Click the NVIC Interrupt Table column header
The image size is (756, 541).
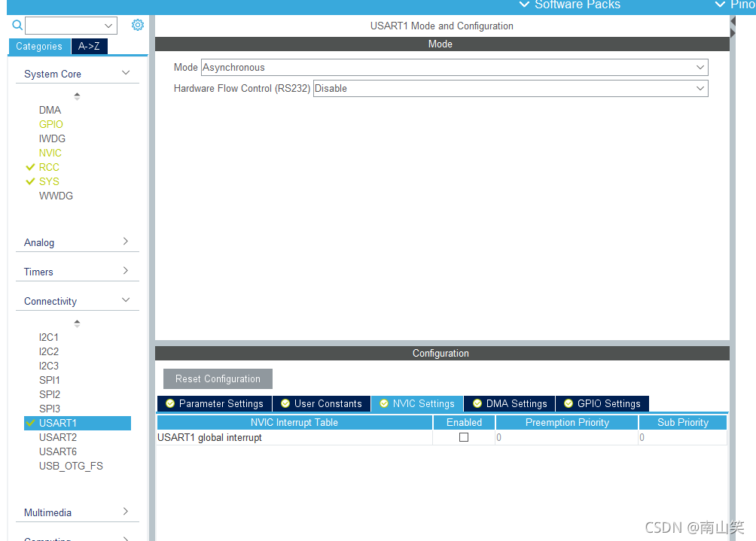[294, 422]
